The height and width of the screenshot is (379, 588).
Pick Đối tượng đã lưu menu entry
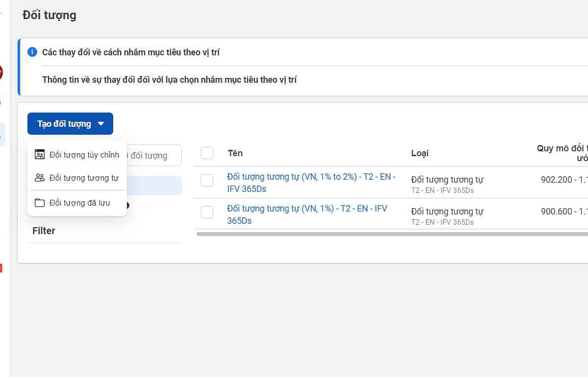coord(79,203)
